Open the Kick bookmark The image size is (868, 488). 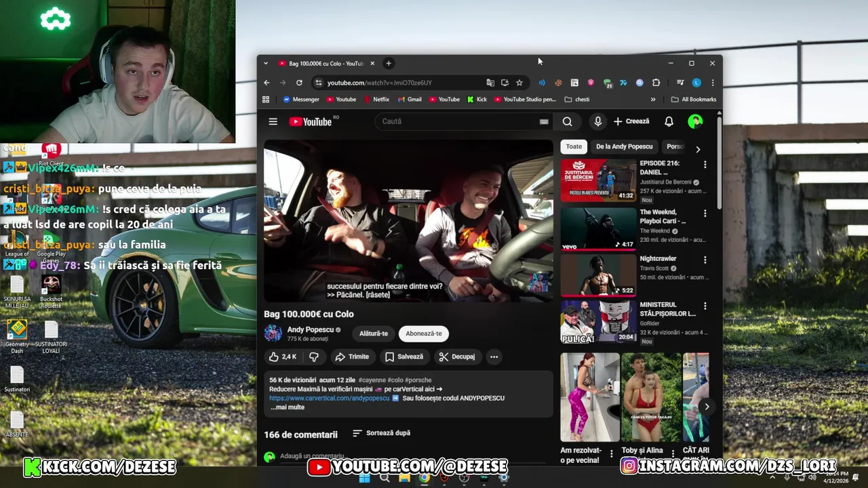pyautogui.click(x=477, y=100)
